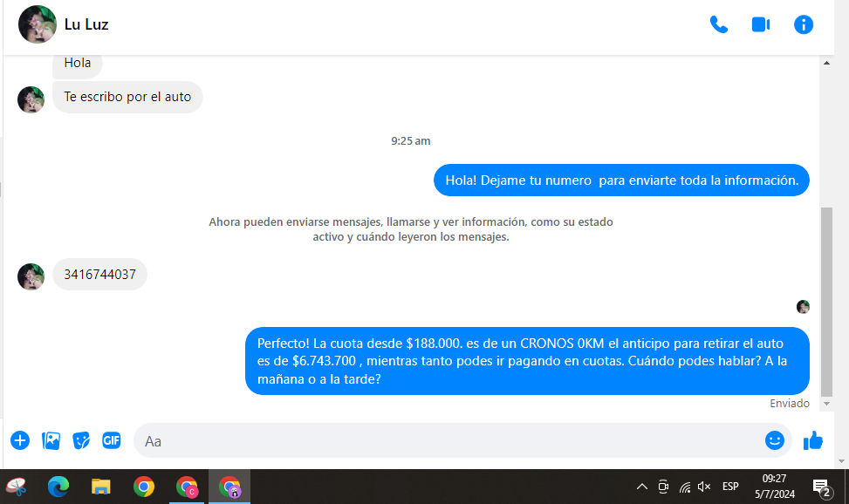Viewport: 849px width, 504px height.
Task: Open Lu Luz profile picture in header
Action: coord(38,24)
